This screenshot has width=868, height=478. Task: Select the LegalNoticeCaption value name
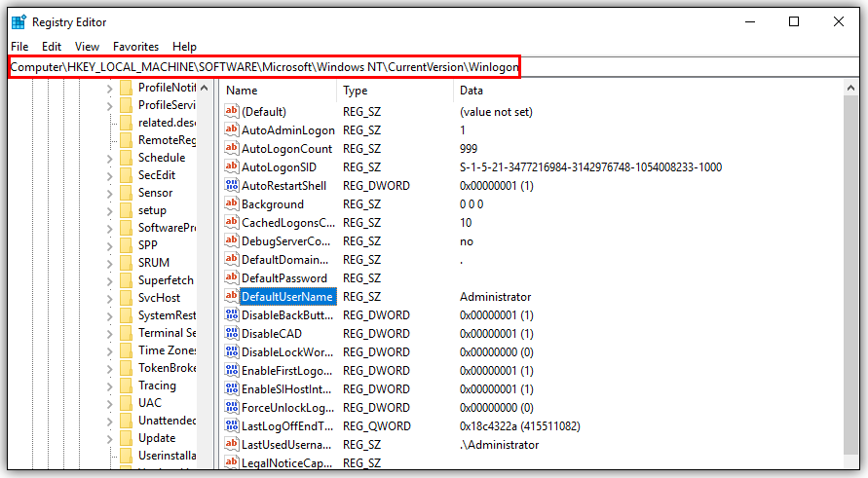[x=286, y=462]
